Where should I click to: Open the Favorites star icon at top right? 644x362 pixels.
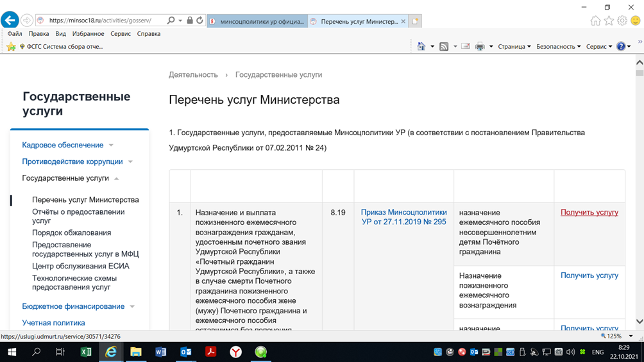pyautogui.click(x=609, y=21)
